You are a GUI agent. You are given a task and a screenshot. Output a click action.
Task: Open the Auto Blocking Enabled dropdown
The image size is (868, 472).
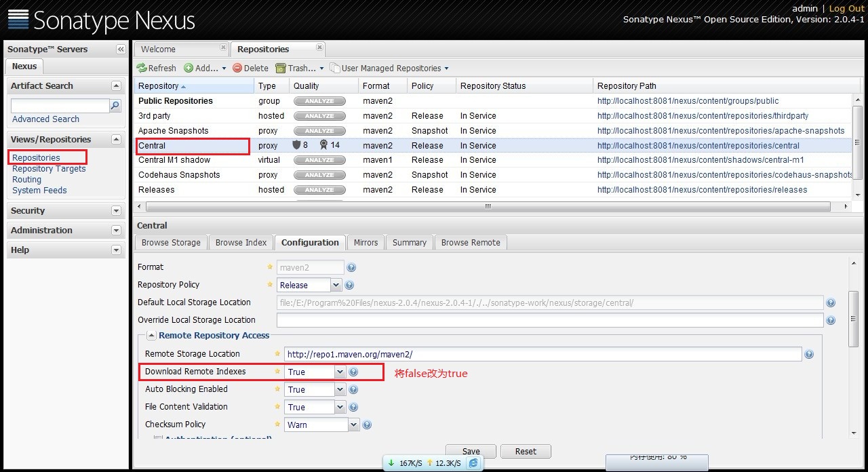[340, 390]
